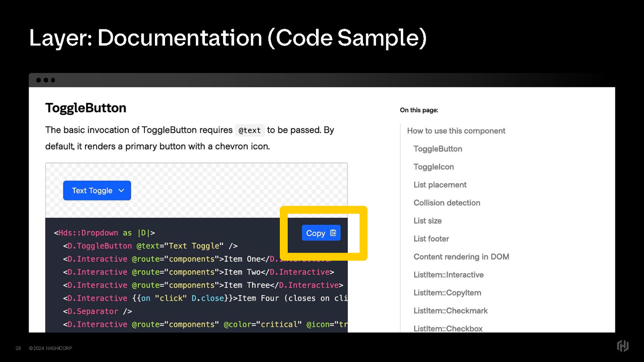Select ListItem::Interactive in page contents
Viewport: 644px width, 362px height.
pos(448,275)
